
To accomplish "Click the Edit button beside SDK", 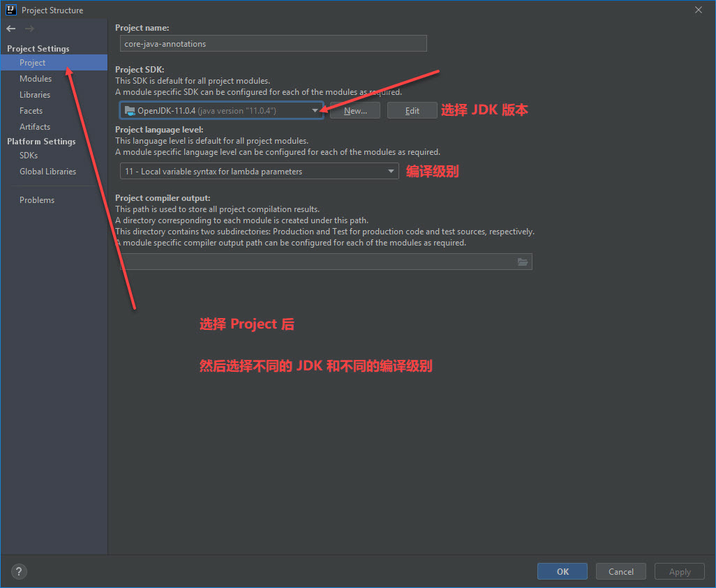I will pos(412,110).
